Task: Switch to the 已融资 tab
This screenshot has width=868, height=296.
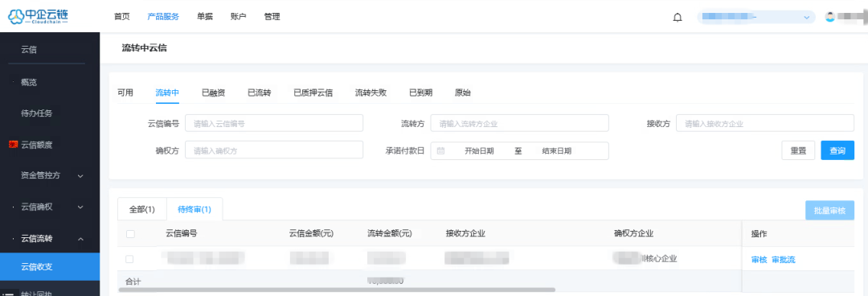Action: click(x=213, y=92)
